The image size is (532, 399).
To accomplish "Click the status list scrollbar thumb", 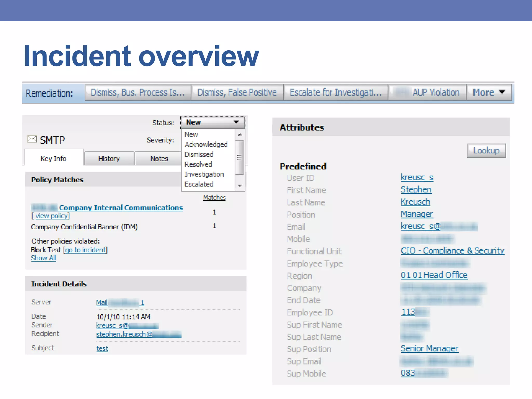I will pyautogui.click(x=240, y=157).
